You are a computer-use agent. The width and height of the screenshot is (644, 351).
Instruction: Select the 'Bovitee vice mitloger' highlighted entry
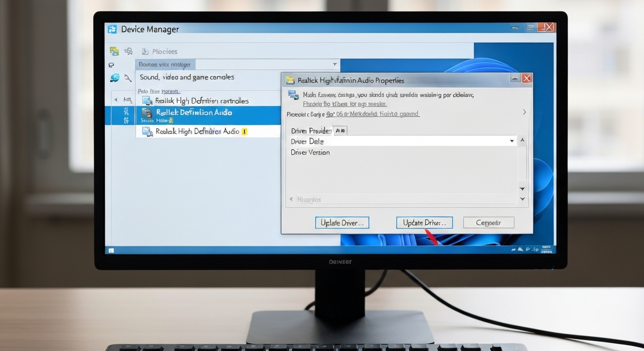pyautogui.click(x=165, y=64)
